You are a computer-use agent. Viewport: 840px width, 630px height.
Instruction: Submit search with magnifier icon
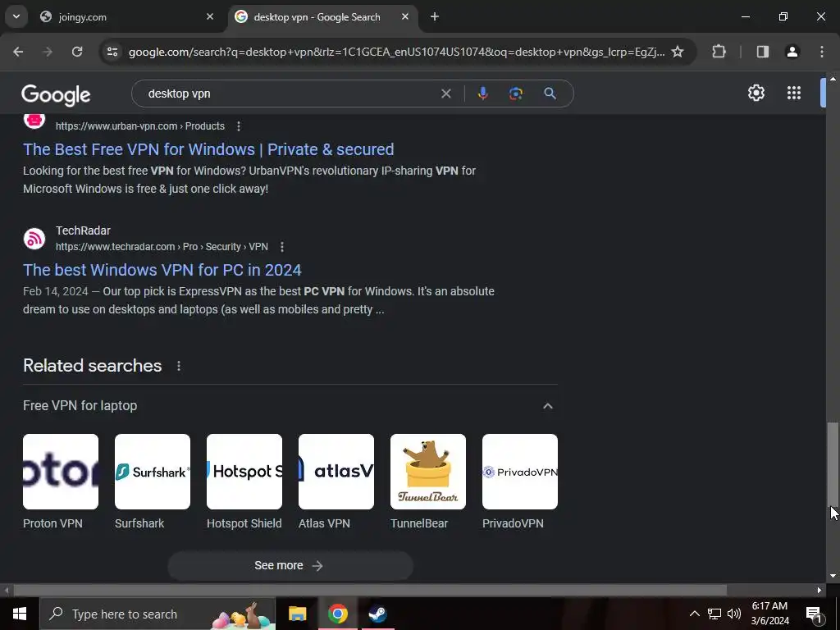(550, 94)
